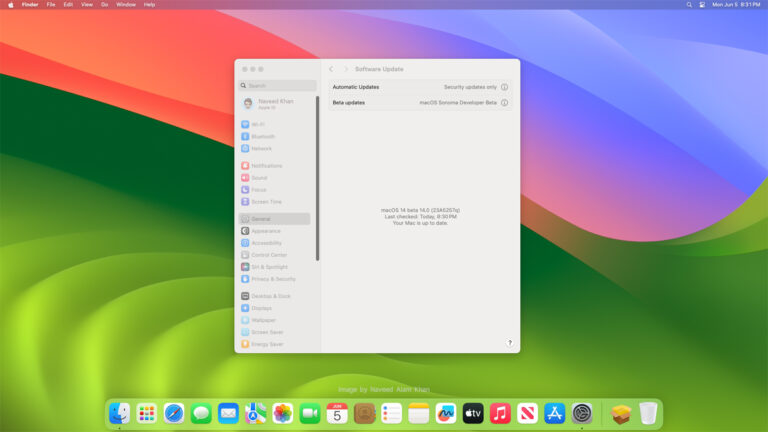Image resolution: width=768 pixels, height=432 pixels.
Task: Open Launchpad from the Dock
Action: click(x=146, y=413)
